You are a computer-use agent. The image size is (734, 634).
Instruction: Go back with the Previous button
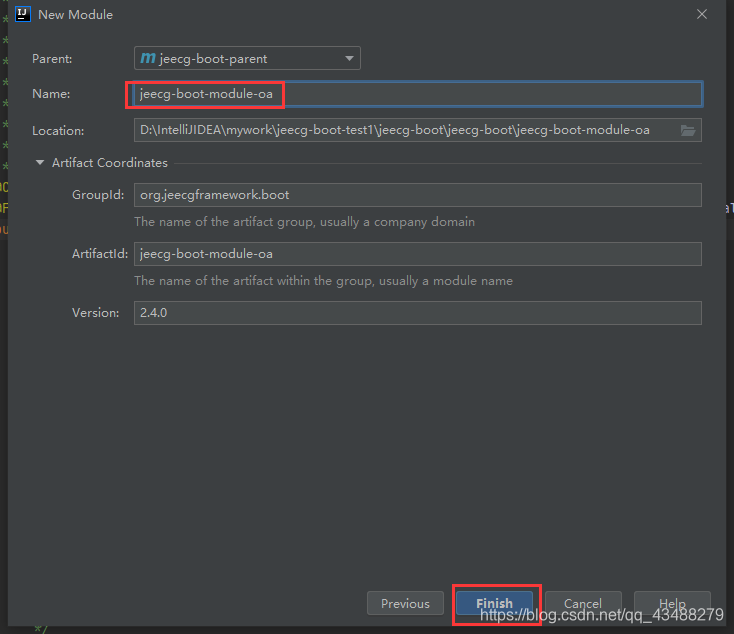point(405,603)
